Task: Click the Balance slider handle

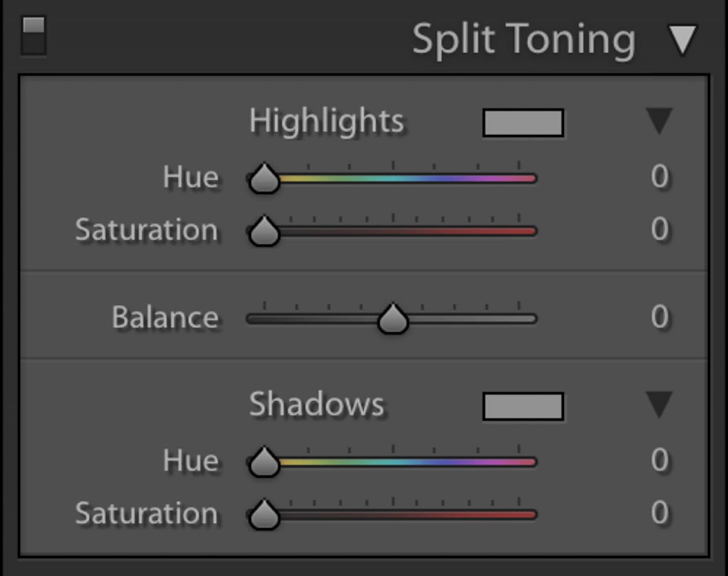Action: [393, 319]
